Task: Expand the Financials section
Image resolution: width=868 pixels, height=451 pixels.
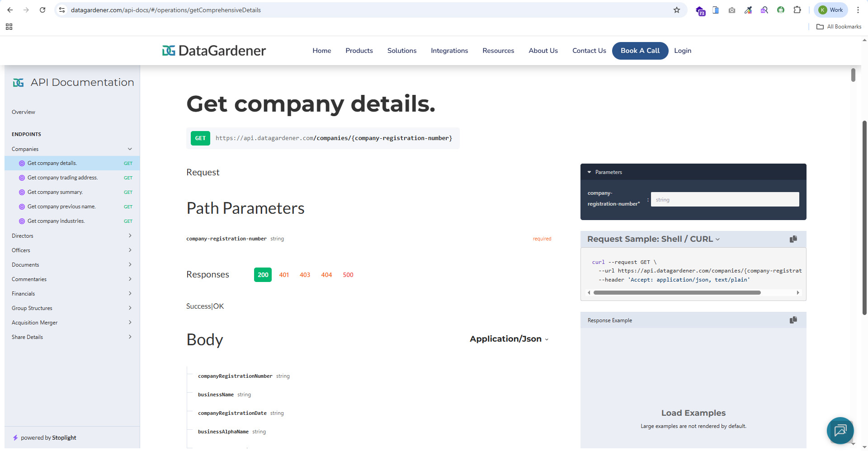Action: pos(130,293)
